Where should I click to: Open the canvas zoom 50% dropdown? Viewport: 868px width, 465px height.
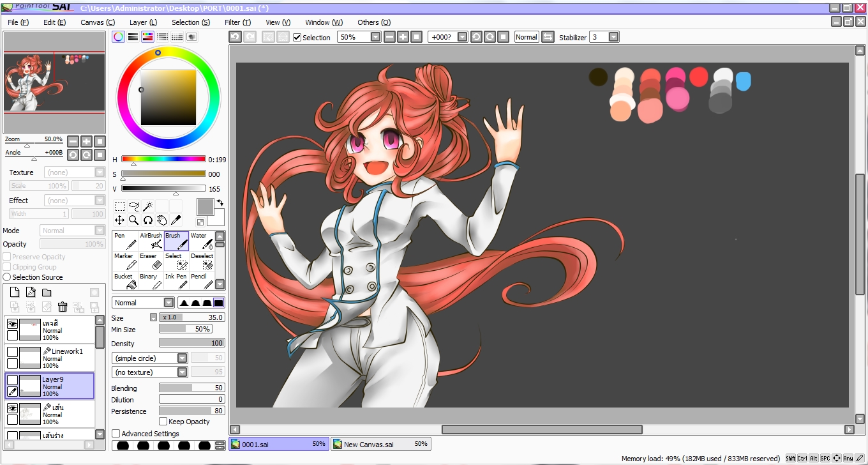(x=375, y=37)
